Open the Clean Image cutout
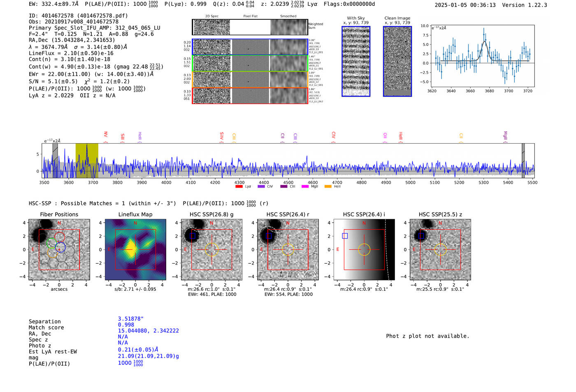 click(x=397, y=61)
